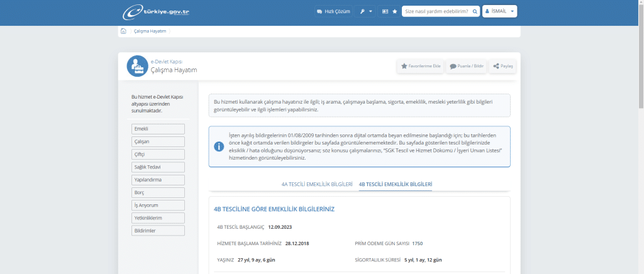Click the search field 'Size nasıl yardım edebilirim?'
Screen dimensions: 644x274
point(436,11)
